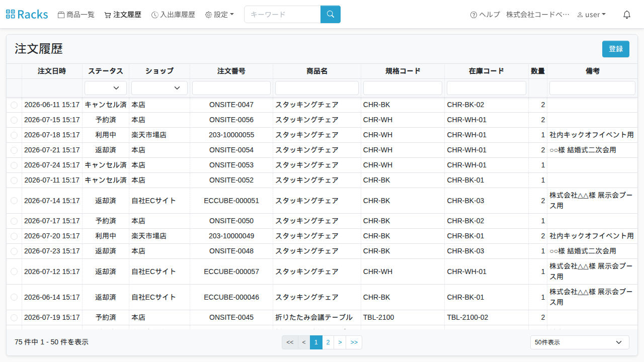Viewport: 644px width, 362px height.
Task: Click stock code TBL-2100-02 cell
Action: [487, 317]
